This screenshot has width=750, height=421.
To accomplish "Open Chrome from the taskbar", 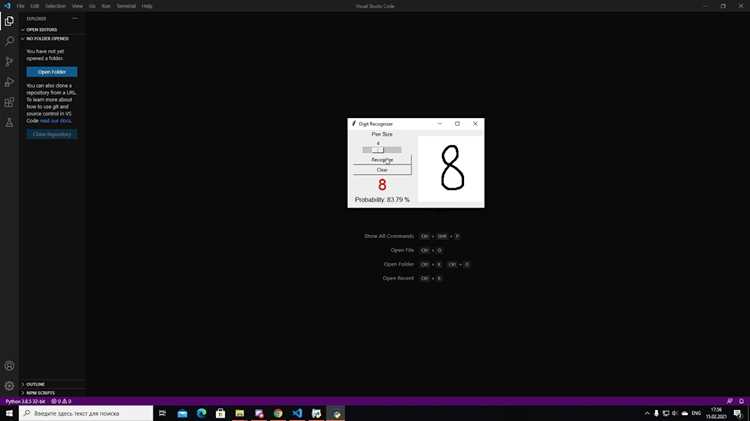I will point(278,413).
